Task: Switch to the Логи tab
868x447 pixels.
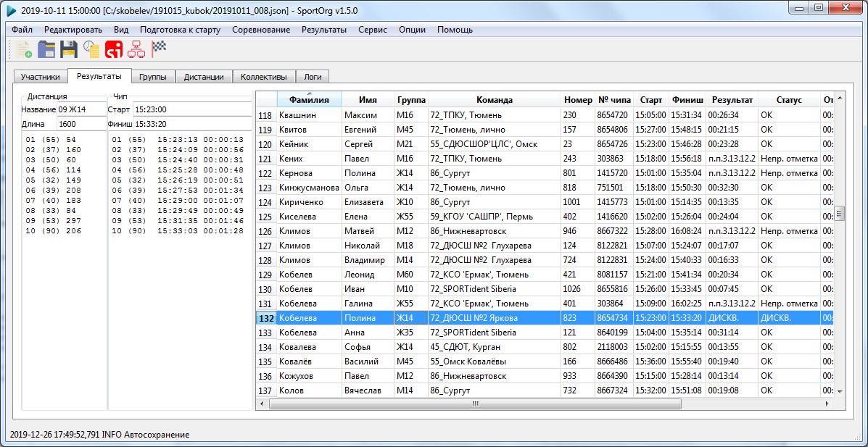Action: pyautogui.click(x=313, y=77)
